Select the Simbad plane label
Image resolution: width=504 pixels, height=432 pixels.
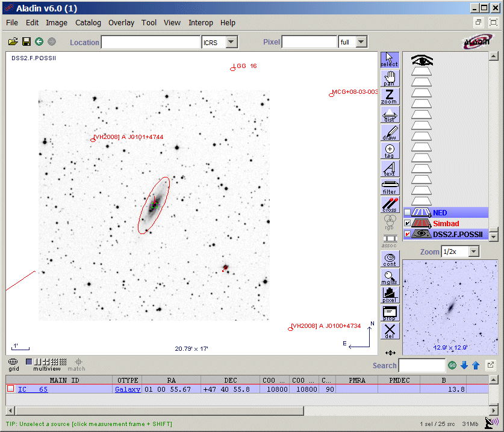point(446,224)
